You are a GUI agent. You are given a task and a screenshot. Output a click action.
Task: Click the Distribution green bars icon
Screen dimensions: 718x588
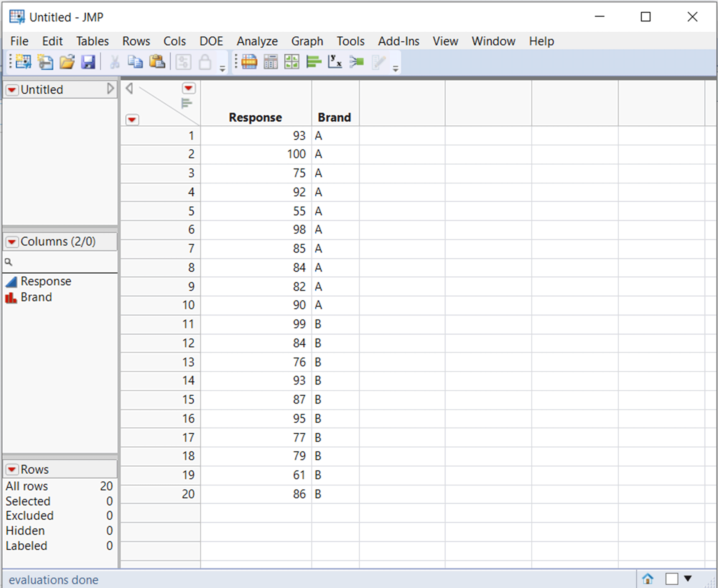point(314,62)
